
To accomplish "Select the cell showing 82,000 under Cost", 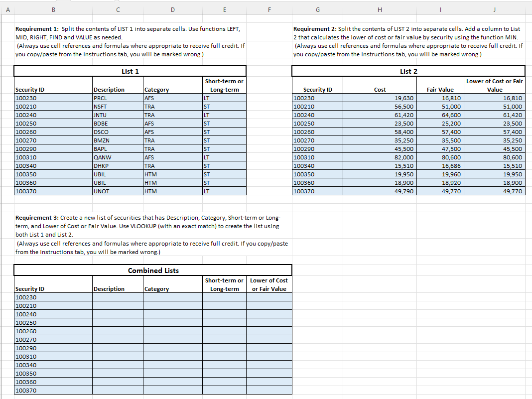I will pyautogui.click(x=379, y=157).
